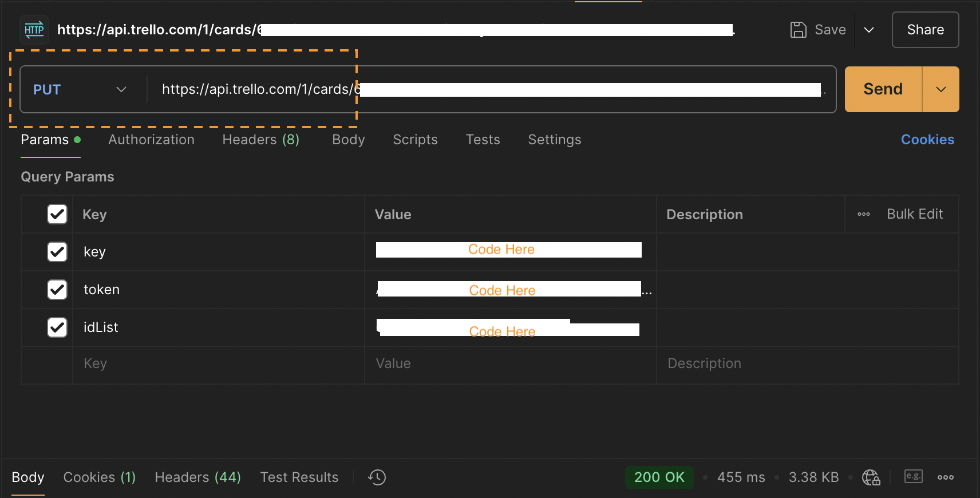Click the key parameter value cell

[511, 252]
